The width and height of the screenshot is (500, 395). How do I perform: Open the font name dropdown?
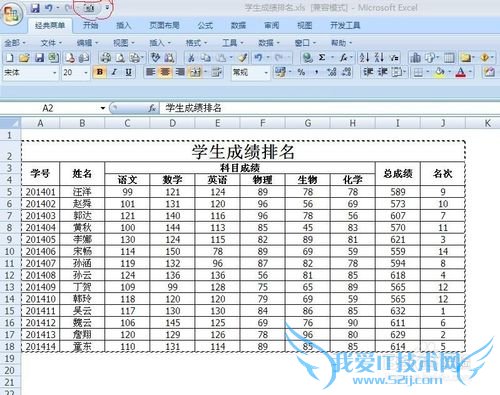pos(55,73)
